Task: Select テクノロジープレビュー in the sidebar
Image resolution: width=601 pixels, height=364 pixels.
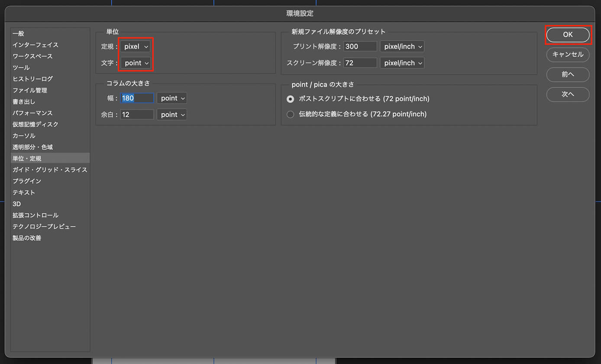Action: coord(50,227)
